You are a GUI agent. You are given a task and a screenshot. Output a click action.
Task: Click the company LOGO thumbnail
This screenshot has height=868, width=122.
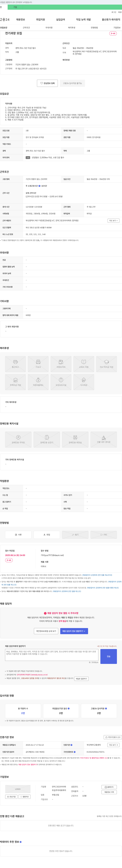point(18,789)
